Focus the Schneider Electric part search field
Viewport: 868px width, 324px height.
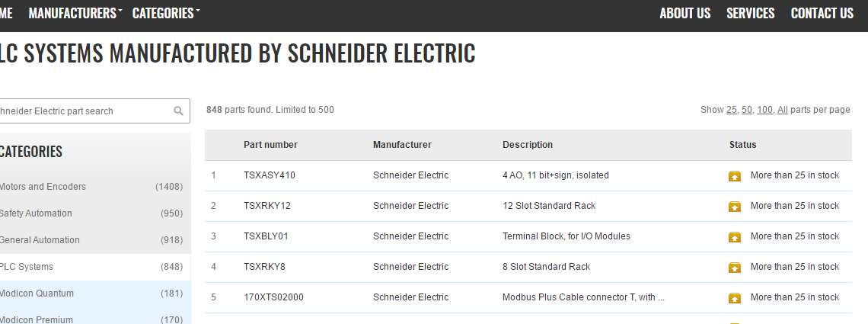click(x=84, y=111)
